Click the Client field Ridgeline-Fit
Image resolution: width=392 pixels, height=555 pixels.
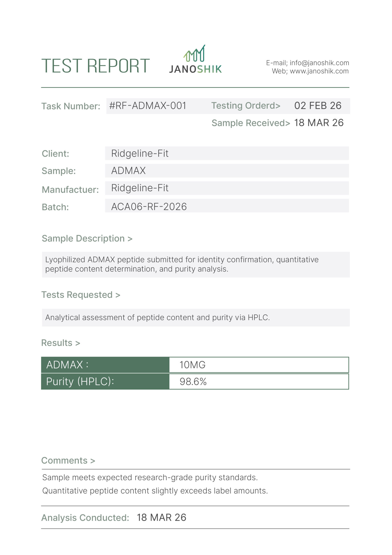[x=227, y=153]
